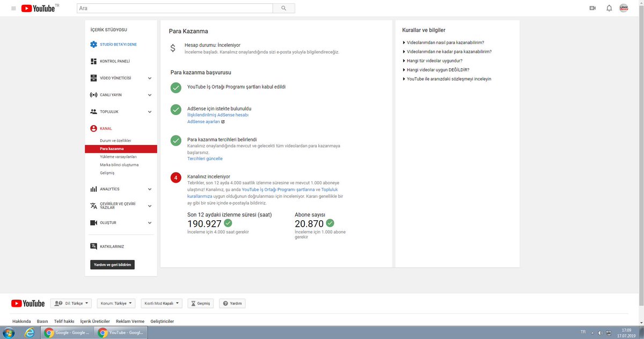The image size is (644, 339).
Task: Click the Geçmiş footer button
Action: coord(201,304)
